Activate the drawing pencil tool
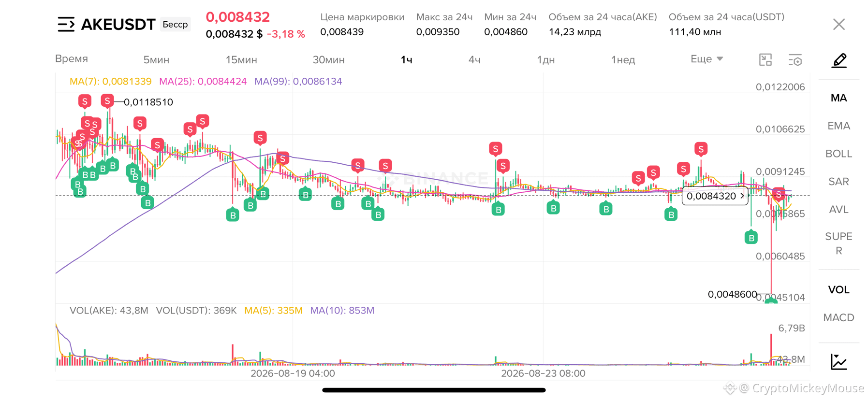Viewport: 868px width, 400px height. pyautogui.click(x=839, y=60)
